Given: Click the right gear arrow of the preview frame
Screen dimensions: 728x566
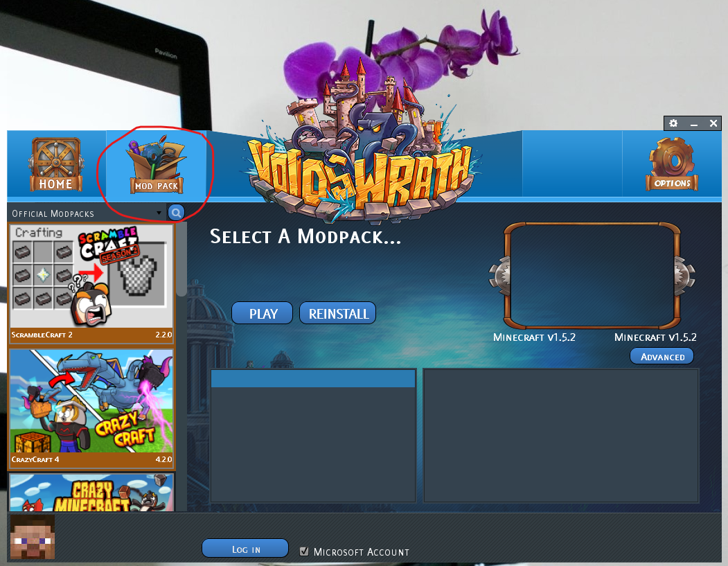Looking at the screenshot, I should (684, 276).
